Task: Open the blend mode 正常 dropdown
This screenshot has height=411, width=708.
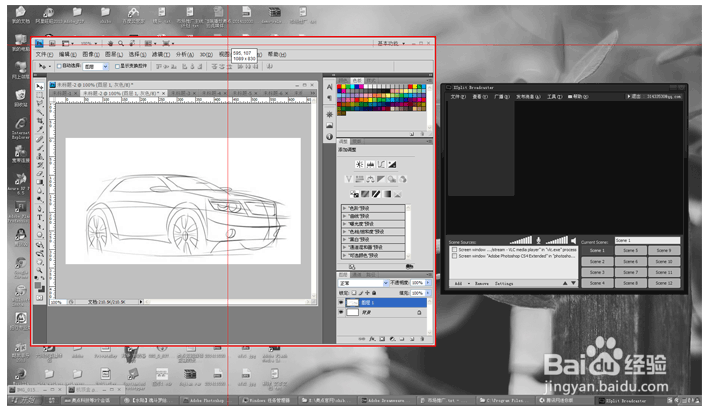Action: tap(363, 283)
